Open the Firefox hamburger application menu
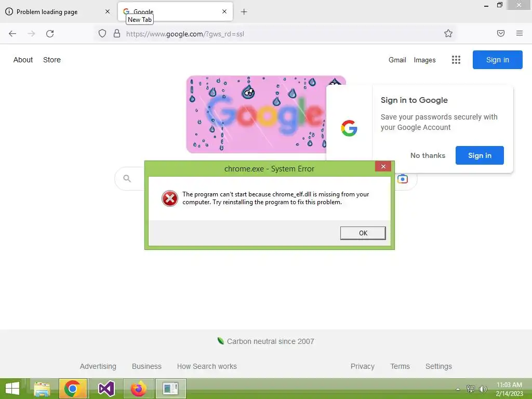Image resolution: width=532 pixels, height=399 pixels. (520, 33)
